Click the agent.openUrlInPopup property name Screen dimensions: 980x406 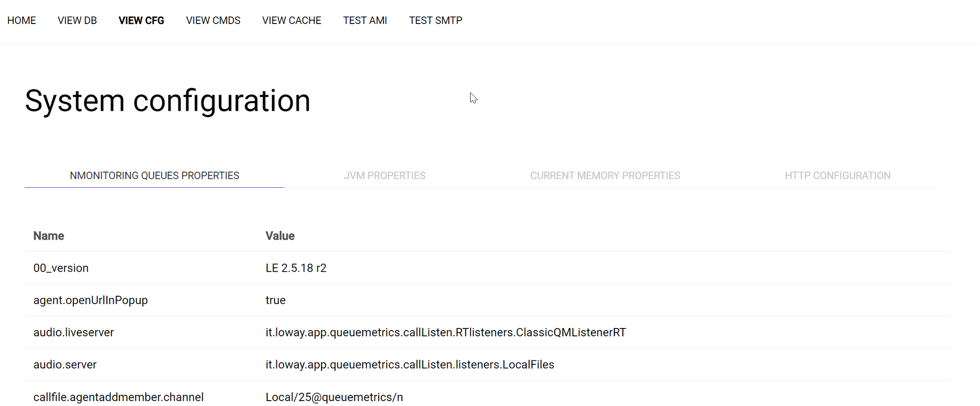point(90,300)
